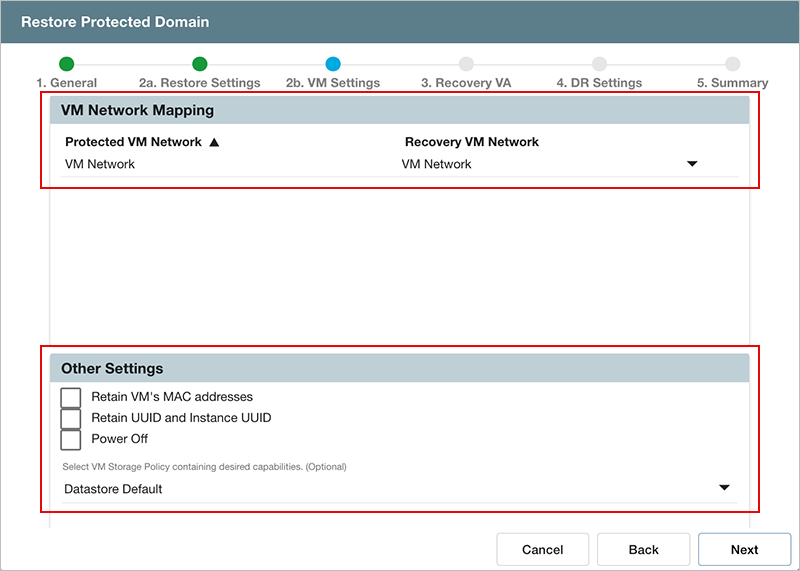Check Retain UUID and Instance UUID

(71, 418)
